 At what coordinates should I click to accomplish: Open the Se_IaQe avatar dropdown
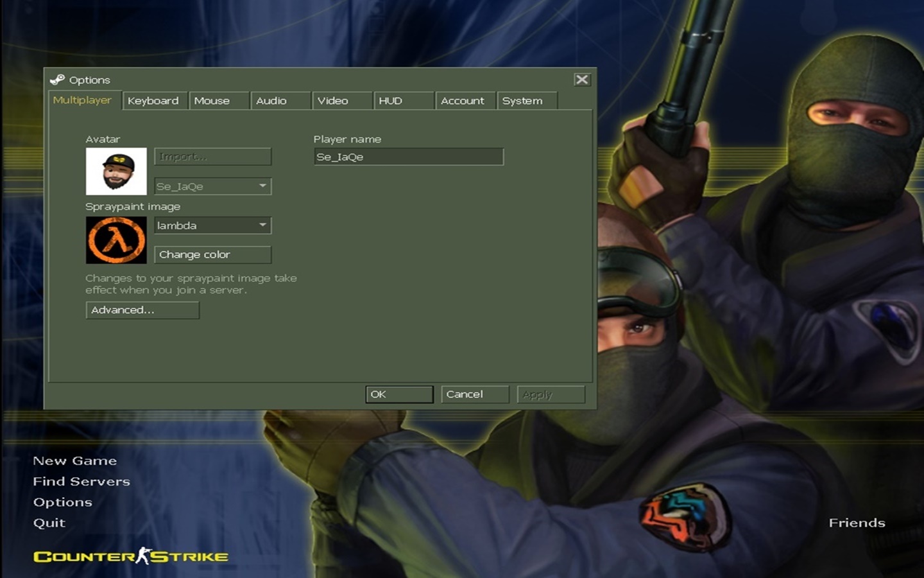[262, 186]
